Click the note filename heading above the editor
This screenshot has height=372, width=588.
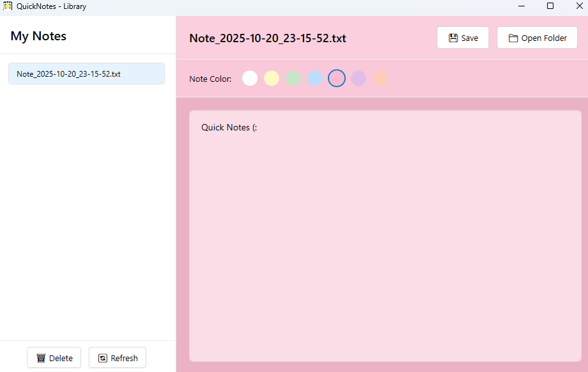(268, 38)
